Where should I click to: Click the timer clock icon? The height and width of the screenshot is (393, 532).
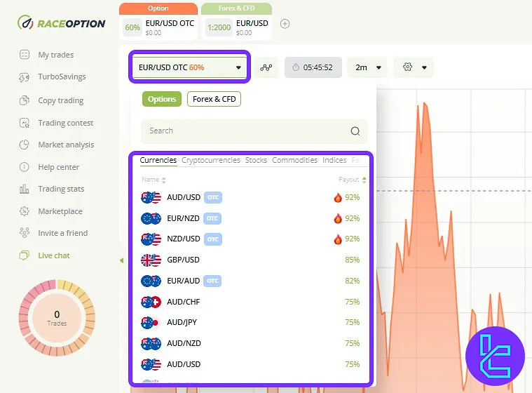click(296, 67)
